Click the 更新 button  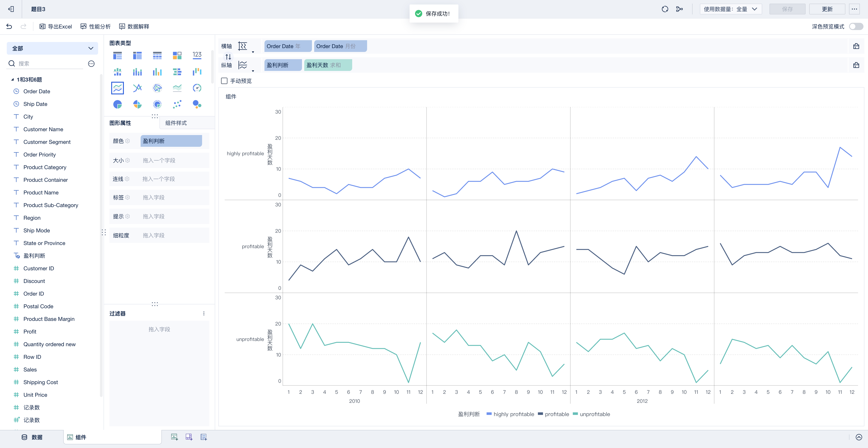[827, 9]
